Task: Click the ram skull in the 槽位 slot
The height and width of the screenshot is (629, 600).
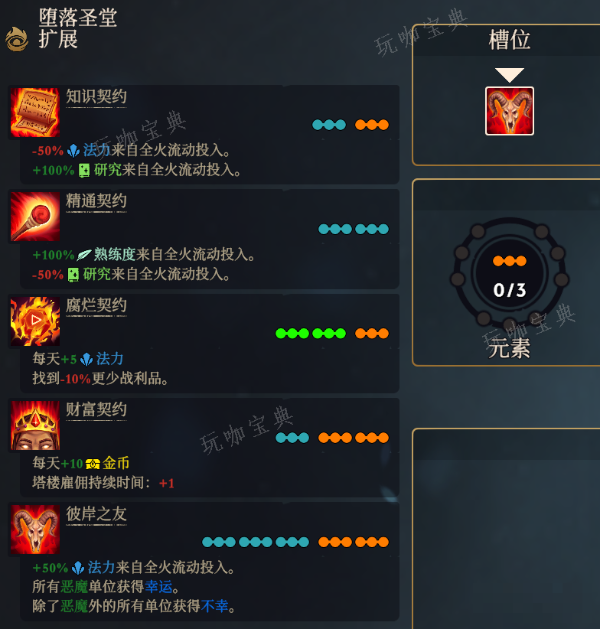Action: pyautogui.click(x=509, y=111)
